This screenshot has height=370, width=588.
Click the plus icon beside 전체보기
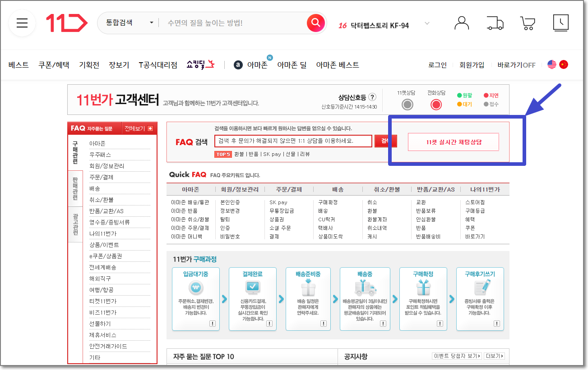pos(150,128)
